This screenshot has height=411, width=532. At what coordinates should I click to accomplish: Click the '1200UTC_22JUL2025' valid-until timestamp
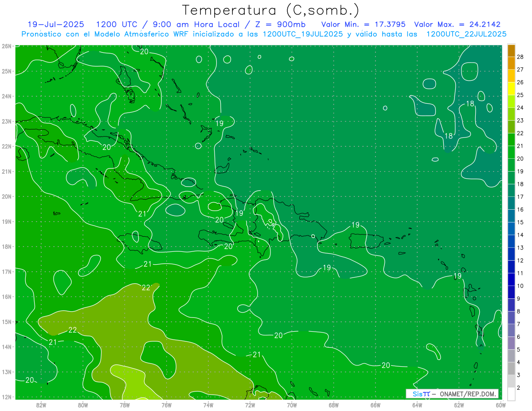pos(466,34)
